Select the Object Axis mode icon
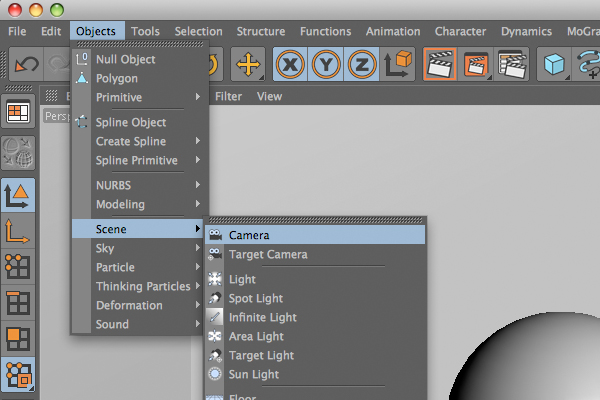The height and width of the screenshot is (400, 600). [x=18, y=231]
